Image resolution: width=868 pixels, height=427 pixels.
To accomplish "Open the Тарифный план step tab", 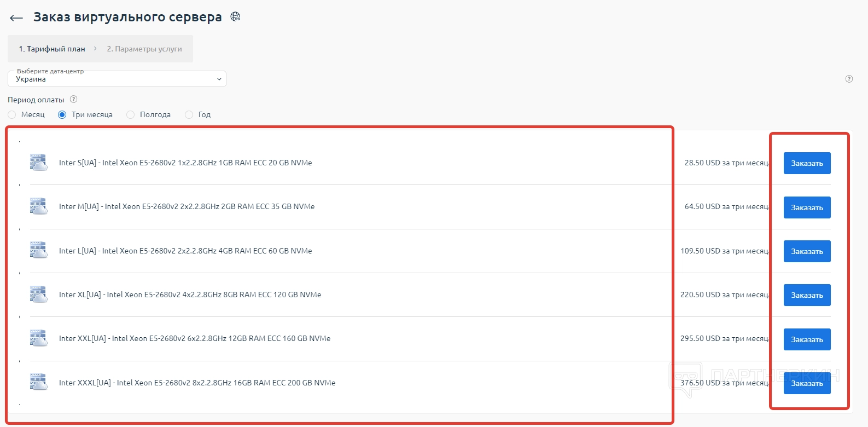I will [52, 49].
